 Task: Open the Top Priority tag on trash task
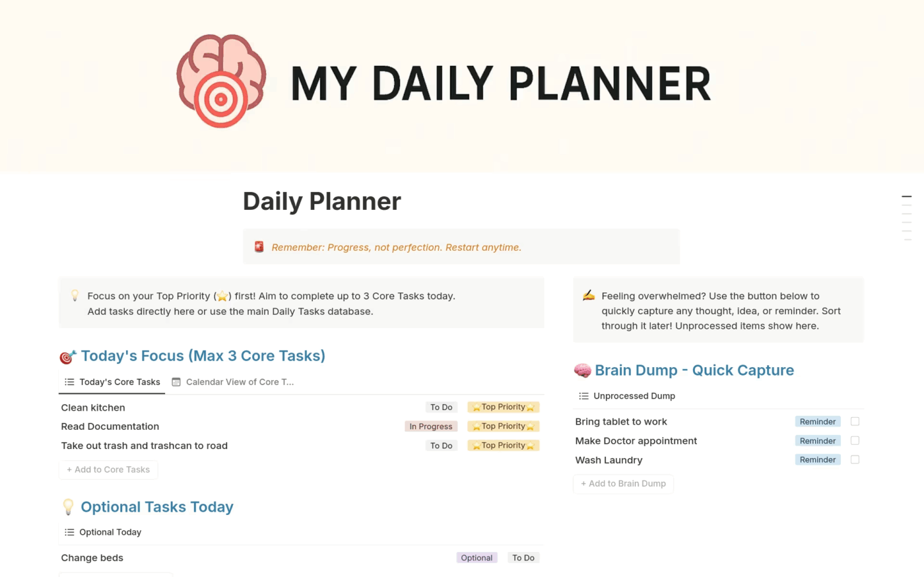(503, 446)
